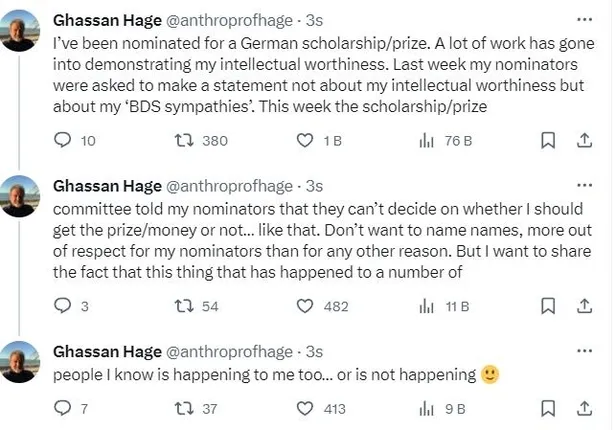Image resolution: width=616 pixels, height=430 pixels.
Task: Bookmark the first tweet
Action: point(547,141)
